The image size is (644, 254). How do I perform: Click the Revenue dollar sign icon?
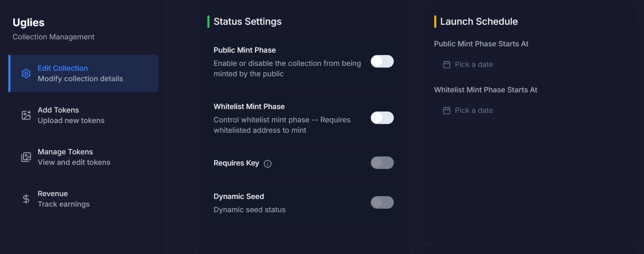point(26,199)
